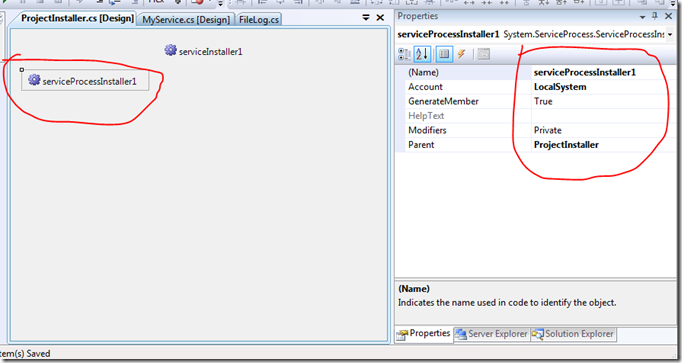Click the LocalSystem account value

(560, 87)
